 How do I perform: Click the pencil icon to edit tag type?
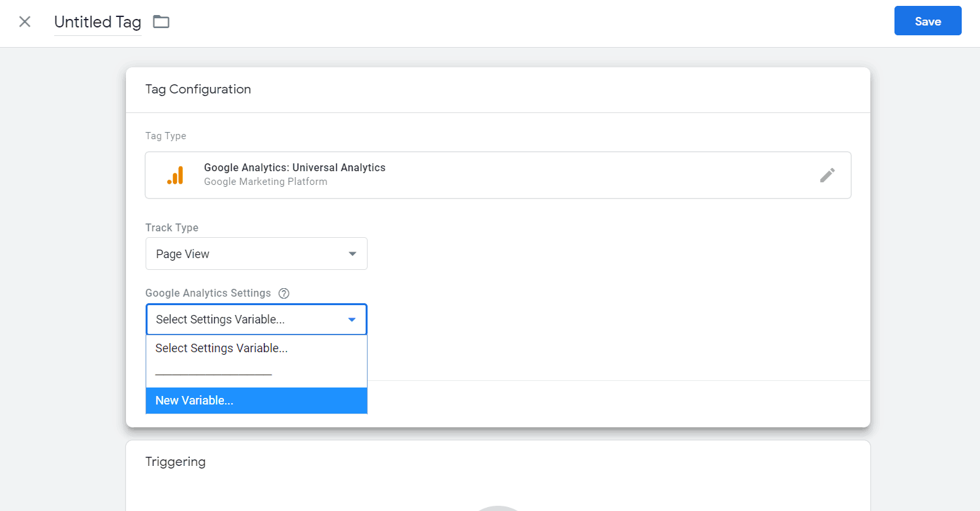[x=827, y=175]
